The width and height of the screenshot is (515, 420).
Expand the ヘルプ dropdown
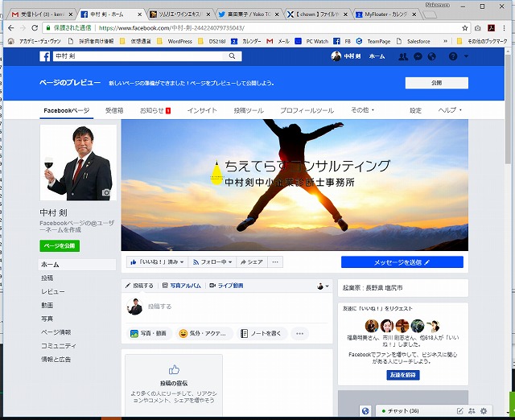click(x=450, y=110)
